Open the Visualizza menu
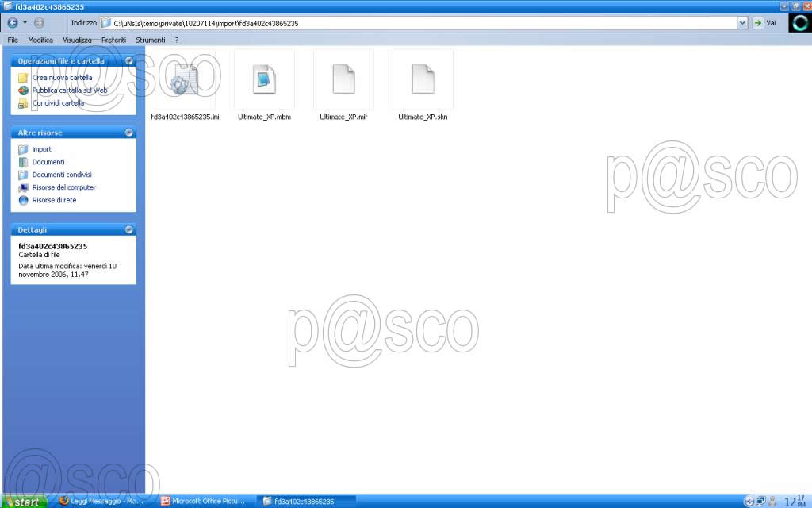 pos(77,40)
